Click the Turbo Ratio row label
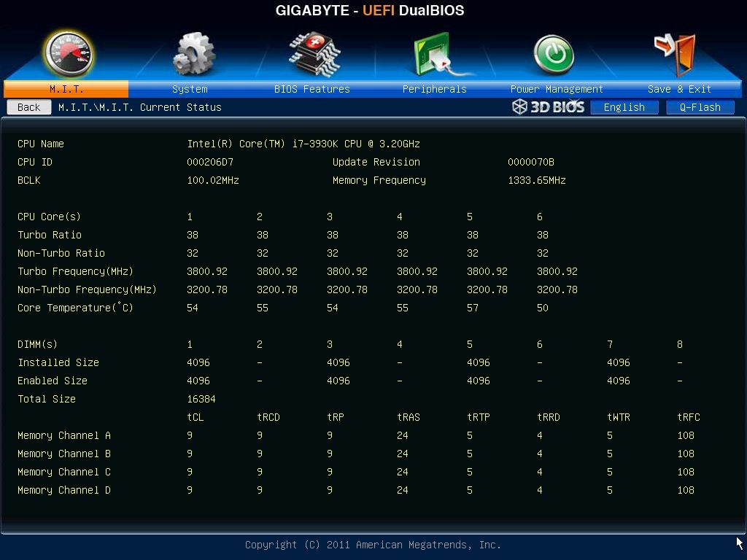 [x=50, y=235]
